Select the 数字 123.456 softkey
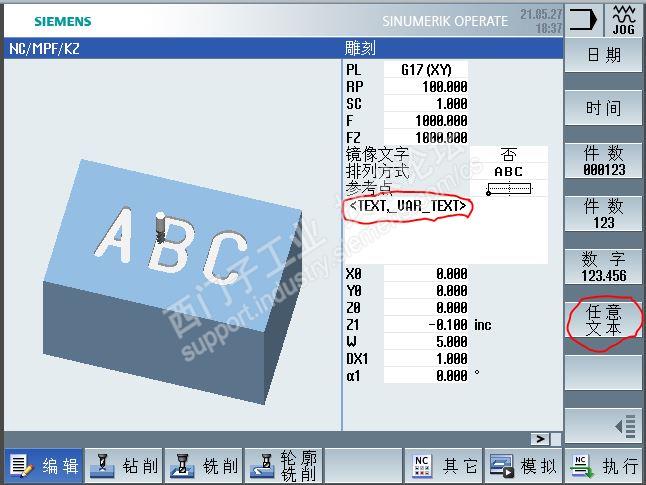646x485 pixels. tap(603, 267)
